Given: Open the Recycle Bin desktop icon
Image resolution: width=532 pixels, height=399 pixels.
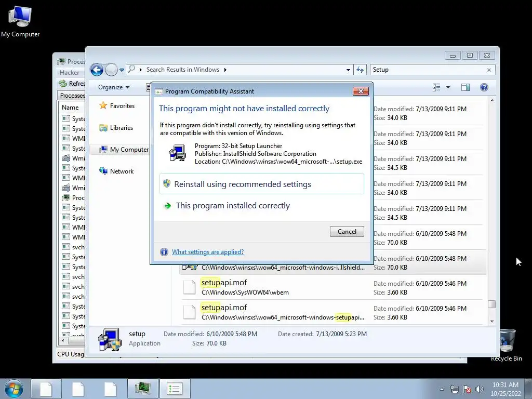Looking at the screenshot, I should pyautogui.click(x=506, y=345).
